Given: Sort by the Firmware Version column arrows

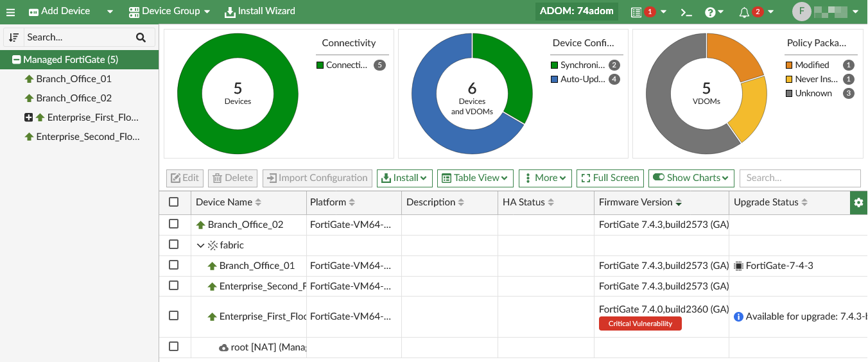Looking at the screenshot, I should click(x=679, y=202).
